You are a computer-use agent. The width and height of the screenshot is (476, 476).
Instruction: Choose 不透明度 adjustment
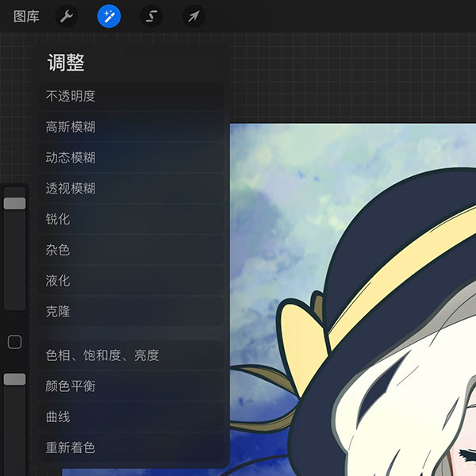coord(131,96)
